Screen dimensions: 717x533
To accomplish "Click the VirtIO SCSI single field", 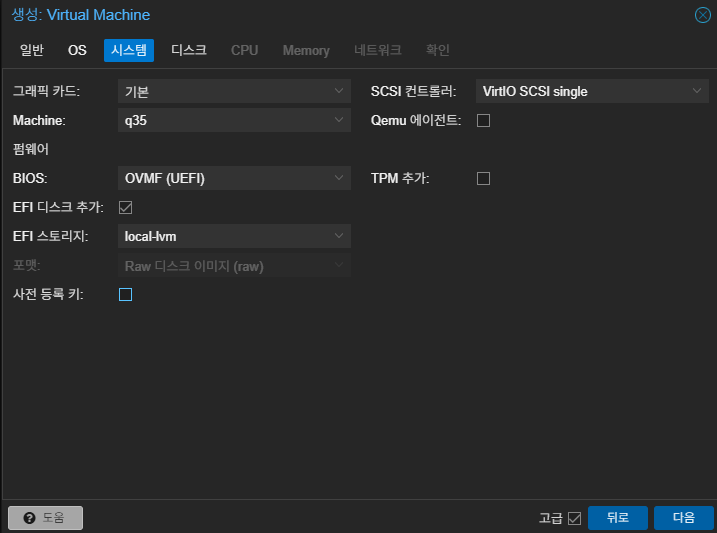I will tap(592, 91).
